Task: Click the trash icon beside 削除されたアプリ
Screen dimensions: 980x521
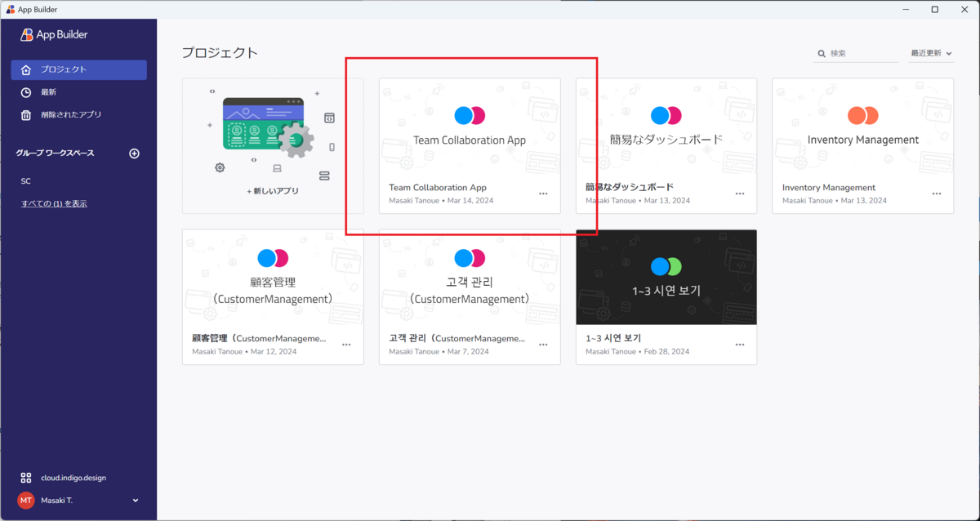Action: point(26,115)
